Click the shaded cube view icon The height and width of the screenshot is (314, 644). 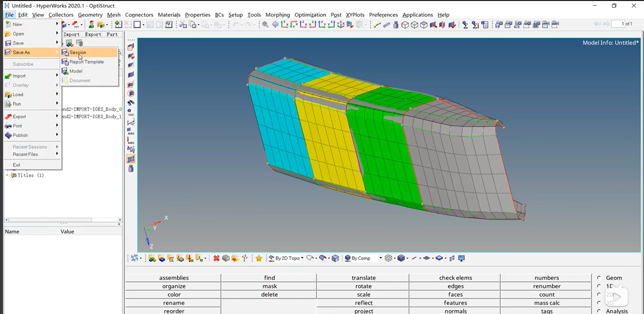click(424, 24)
